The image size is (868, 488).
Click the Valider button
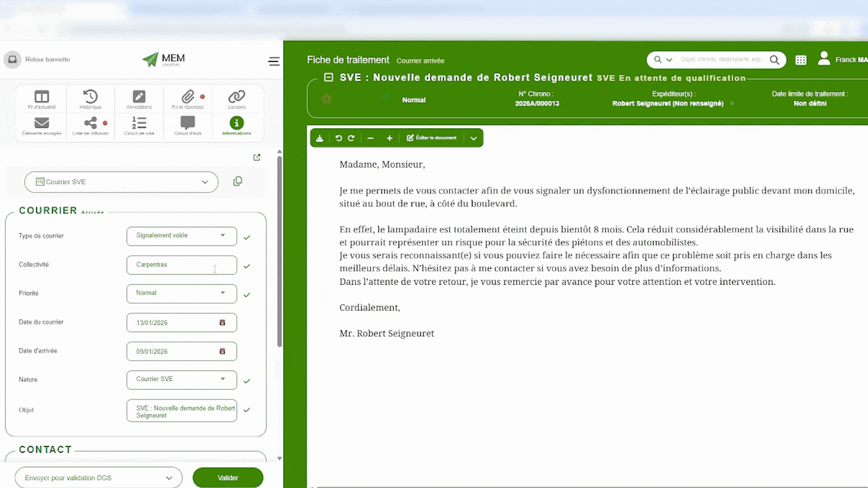point(228,478)
